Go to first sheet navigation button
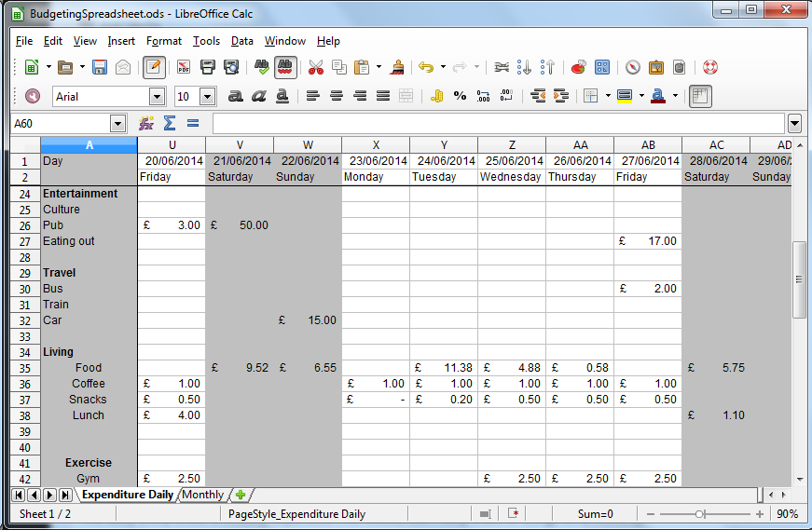The width and height of the screenshot is (812, 530). (18, 496)
